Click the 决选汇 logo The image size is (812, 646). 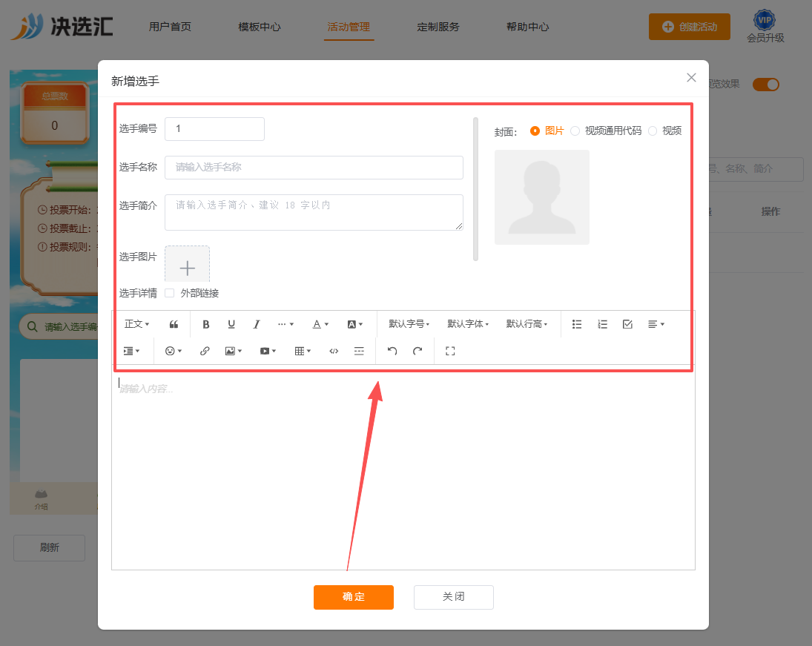point(62,27)
